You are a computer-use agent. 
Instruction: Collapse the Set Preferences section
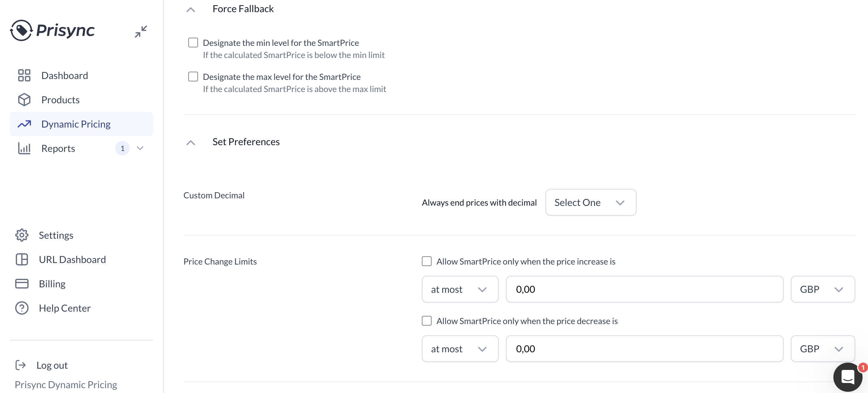click(191, 142)
